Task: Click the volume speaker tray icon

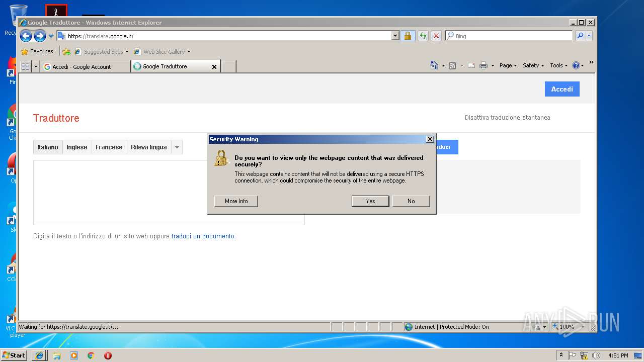Action: pos(596,355)
